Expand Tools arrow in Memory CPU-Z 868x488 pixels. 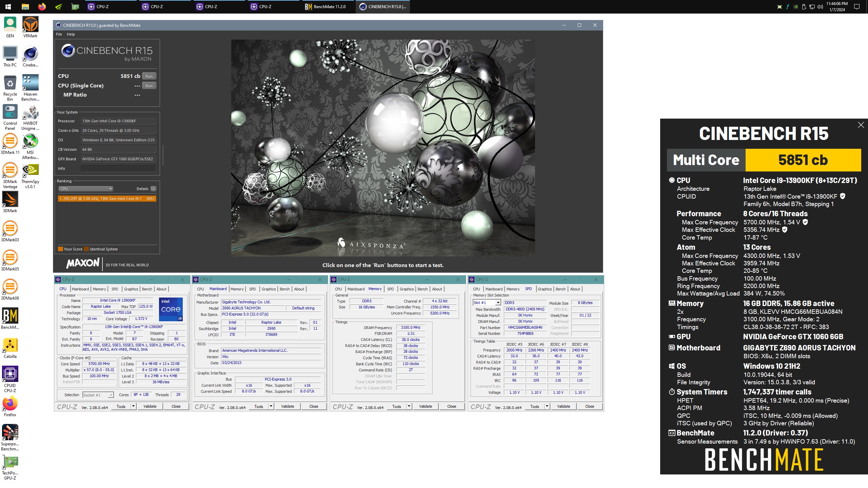(x=409, y=406)
